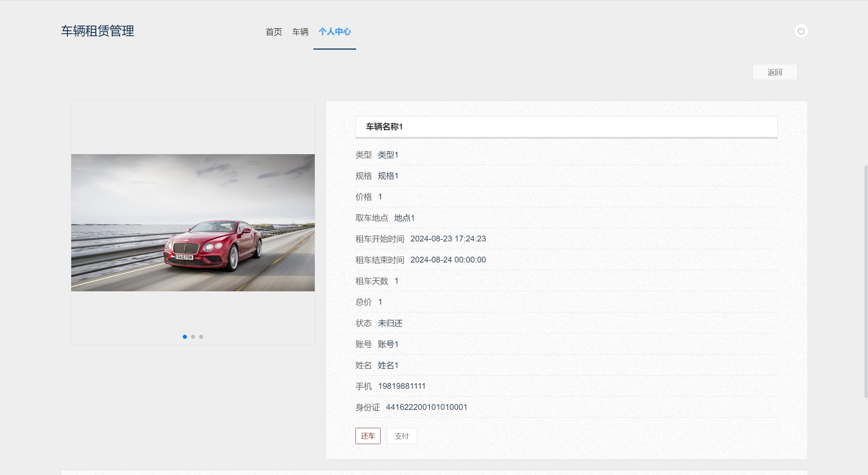The width and height of the screenshot is (868, 475).
Task: Click the 手机 number 19819881111
Action: pos(402,386)
